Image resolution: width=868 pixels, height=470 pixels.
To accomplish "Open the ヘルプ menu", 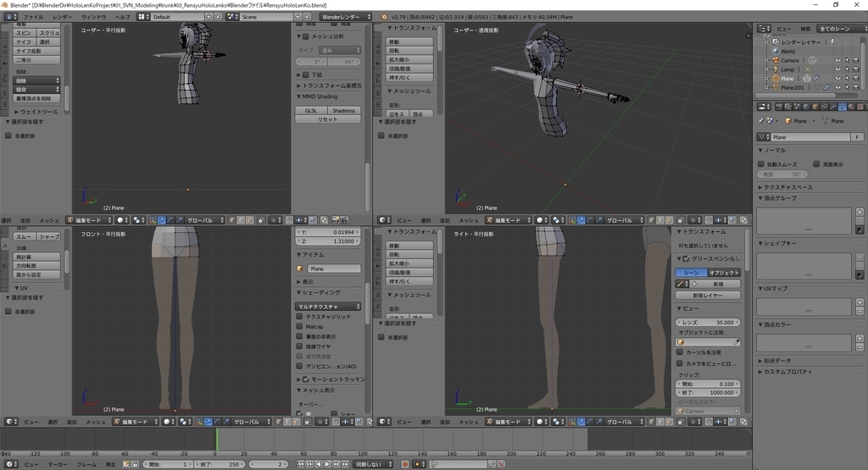I will coord(122,17).
